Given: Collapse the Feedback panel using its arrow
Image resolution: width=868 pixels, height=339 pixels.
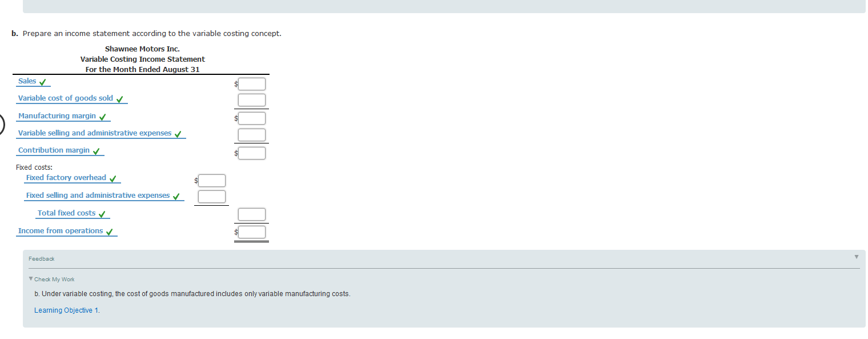Looking at the screenshot, I should tap(857, 257).
